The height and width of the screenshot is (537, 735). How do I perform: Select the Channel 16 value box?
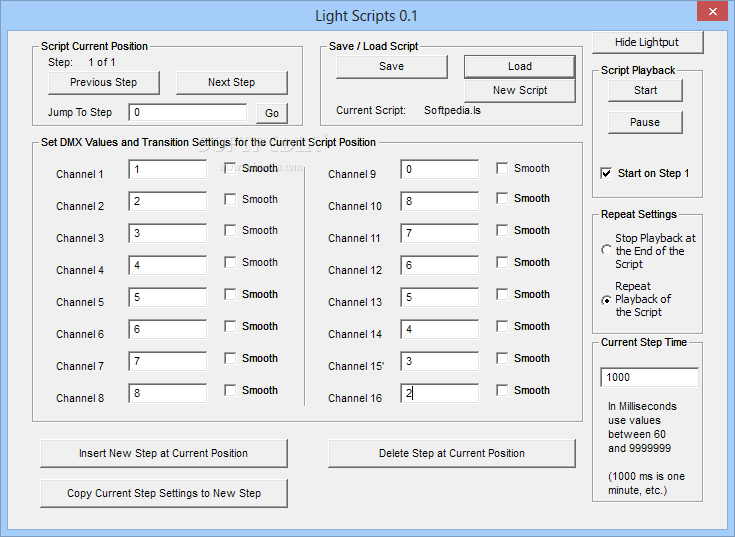(440, 393)
